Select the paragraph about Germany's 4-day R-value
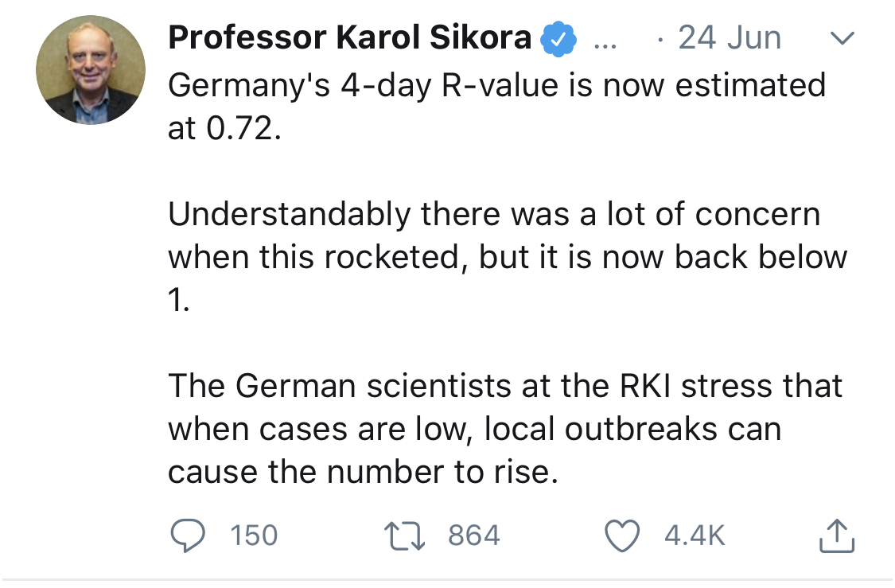Screen dimensions: 895x588 (x=496, y=107)
